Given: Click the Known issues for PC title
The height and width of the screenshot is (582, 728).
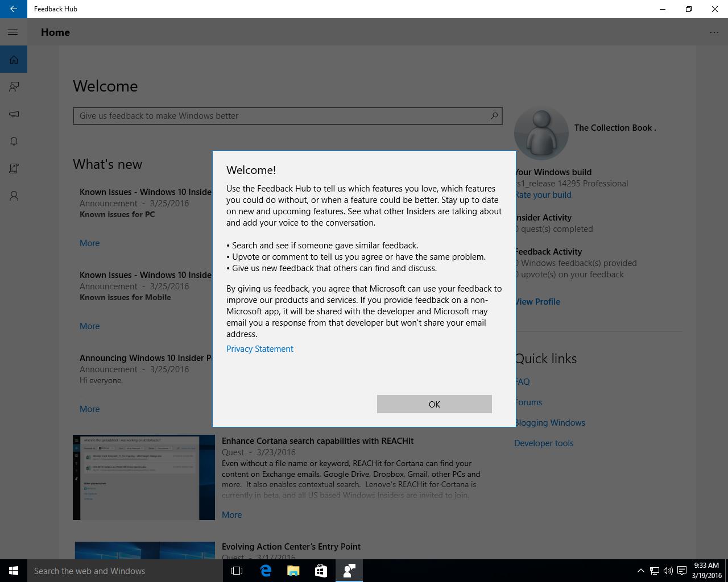Looking at the screenshot, I should pyautogui.click(x=117, y=214).
